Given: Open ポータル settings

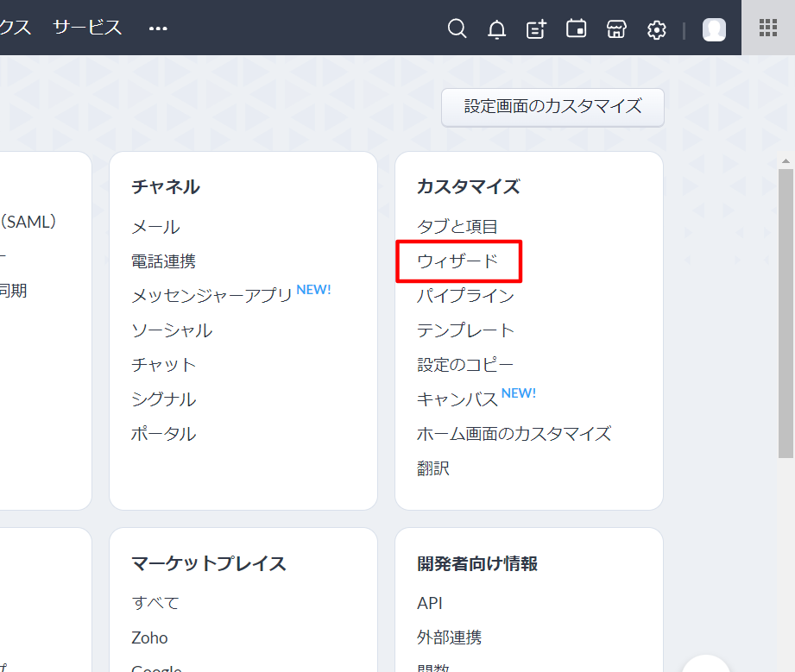Looking at the screenshot, I should pos(163,433).
